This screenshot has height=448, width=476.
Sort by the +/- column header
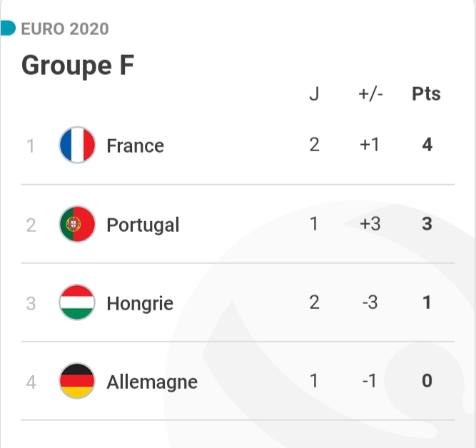pyautogui.click(x=370, y=93)
